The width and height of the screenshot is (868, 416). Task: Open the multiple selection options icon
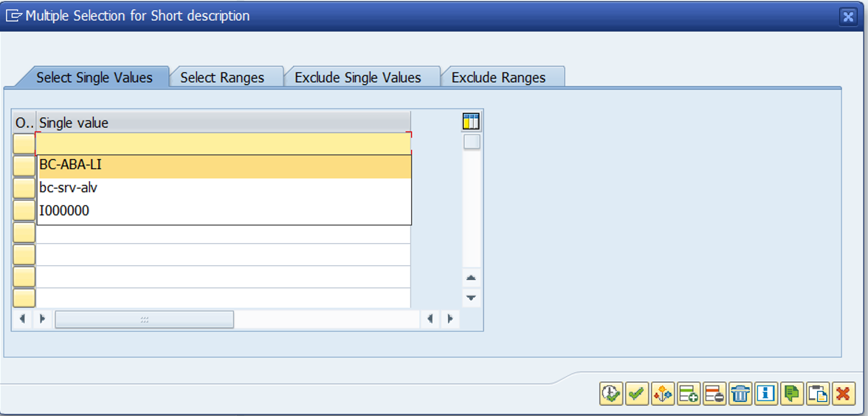tap(663, 393)
